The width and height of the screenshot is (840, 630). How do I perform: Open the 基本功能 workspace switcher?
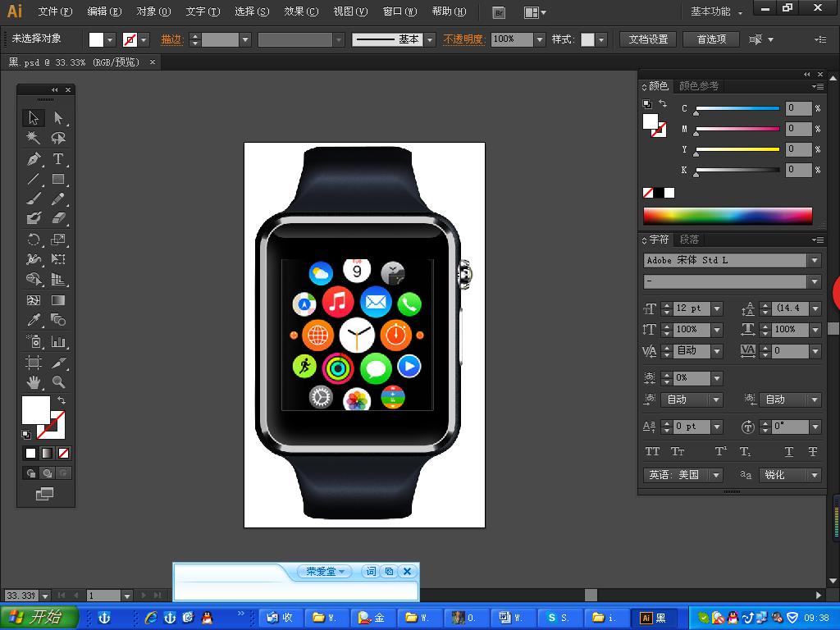point(717,11)
